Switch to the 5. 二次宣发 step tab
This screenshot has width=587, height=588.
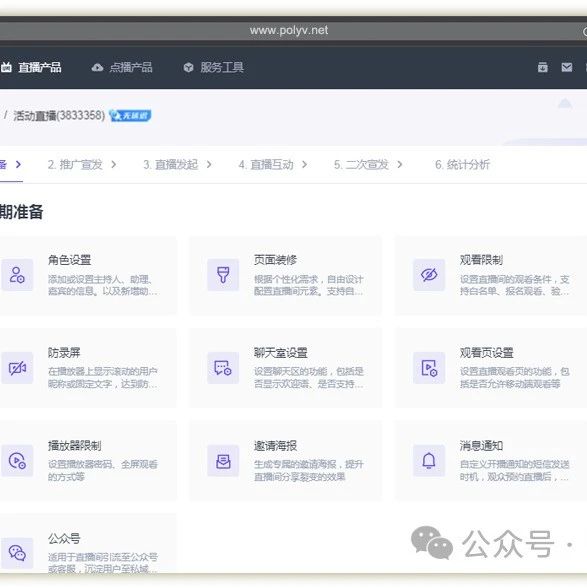pyautogui.click(x=361, y=165)
